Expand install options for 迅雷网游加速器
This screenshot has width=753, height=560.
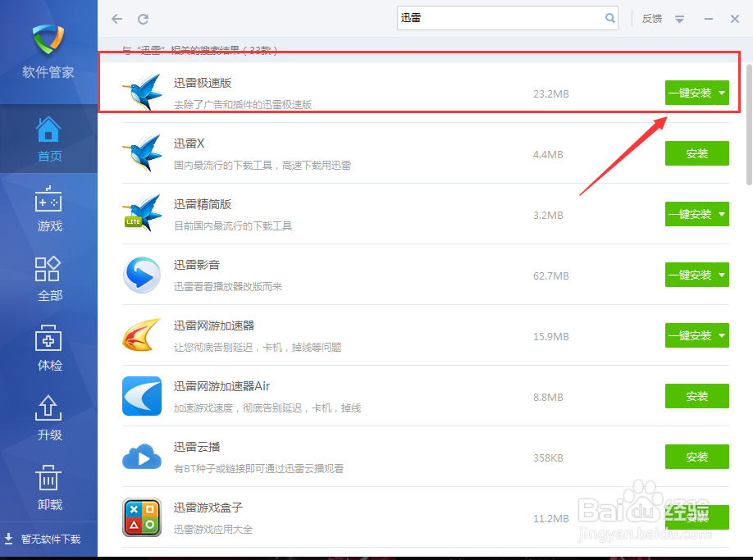[722, 335]
